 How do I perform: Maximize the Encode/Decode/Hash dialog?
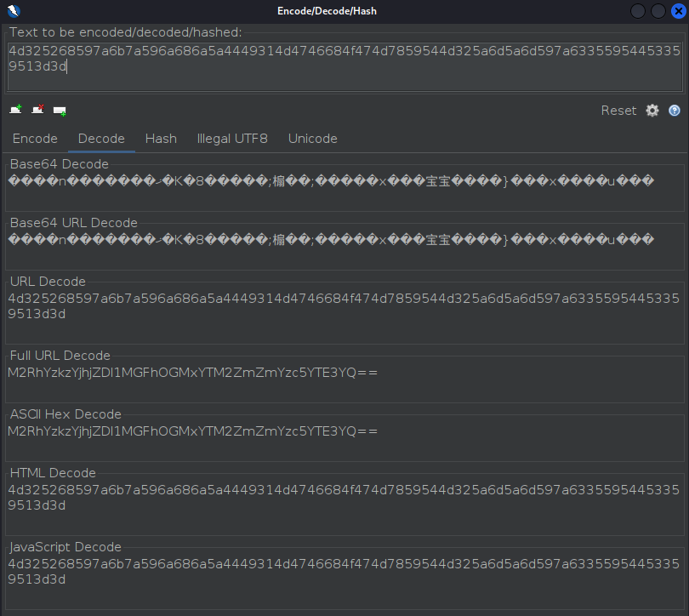click(x=658, y=11)
